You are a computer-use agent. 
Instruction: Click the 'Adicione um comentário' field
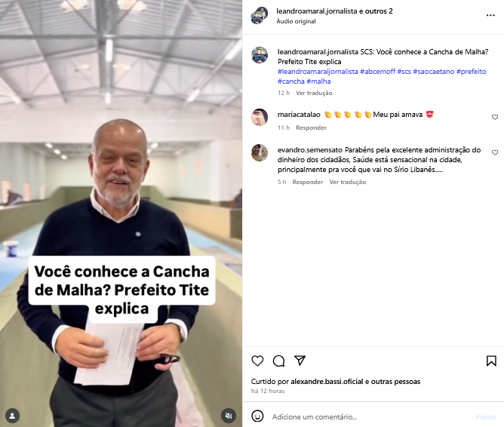(x=370, y=416)
